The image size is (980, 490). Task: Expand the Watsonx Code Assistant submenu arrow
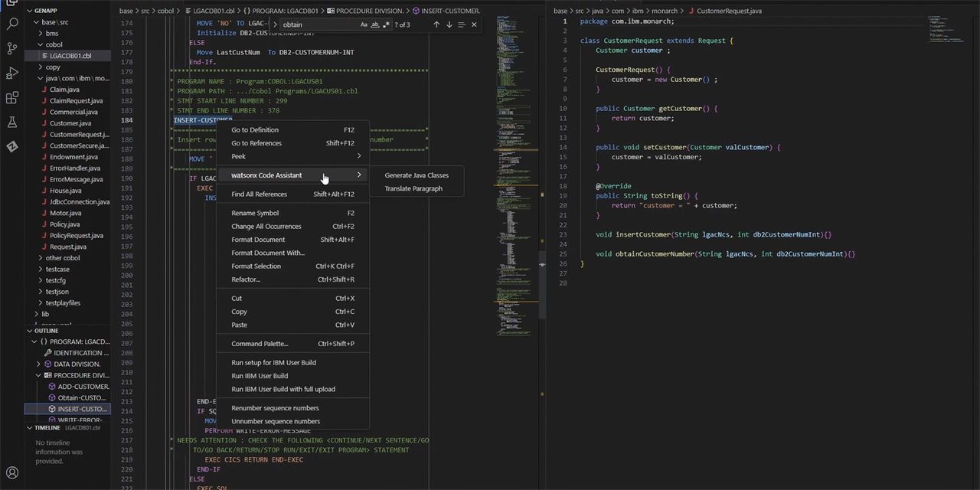pyautogui.click(x=358, y=175)
